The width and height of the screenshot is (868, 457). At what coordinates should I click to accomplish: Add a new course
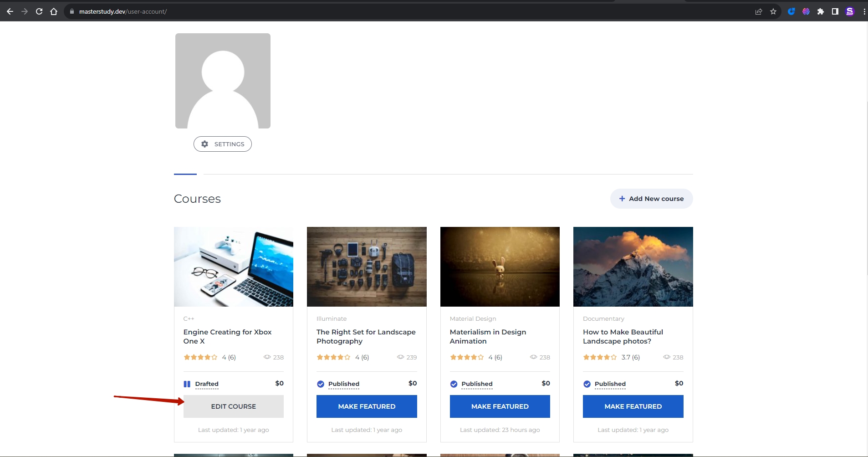click(651, 199)
